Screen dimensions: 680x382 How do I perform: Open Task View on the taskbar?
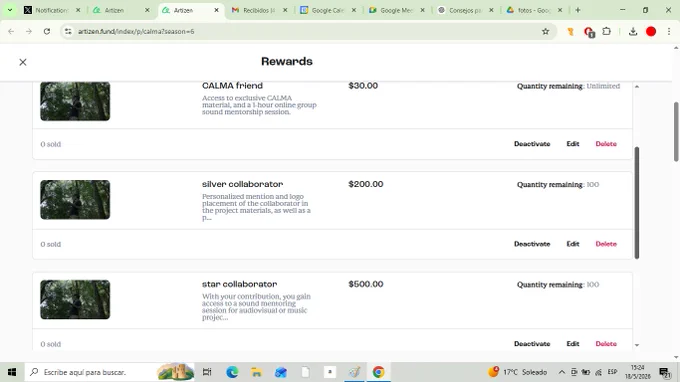point(207,372)
